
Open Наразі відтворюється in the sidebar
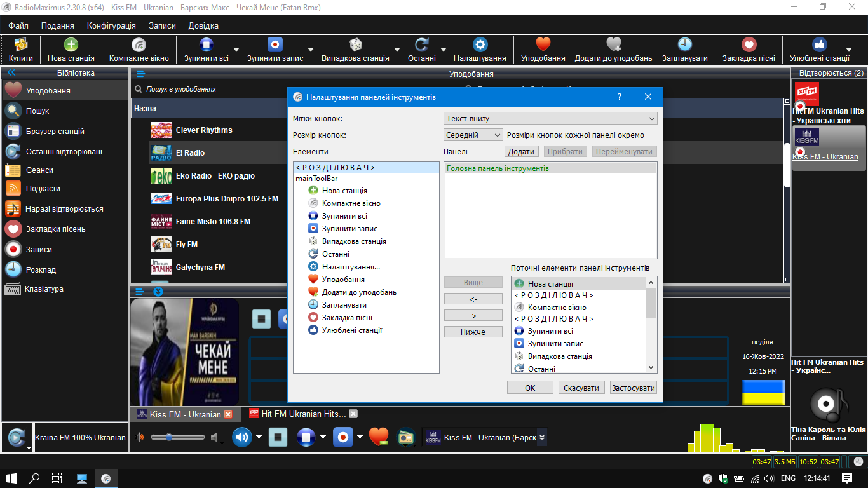(65, 208)
